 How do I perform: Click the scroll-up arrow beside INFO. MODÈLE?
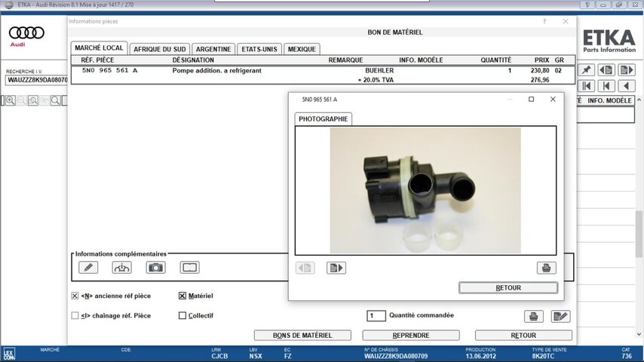[x=639, y=100]
